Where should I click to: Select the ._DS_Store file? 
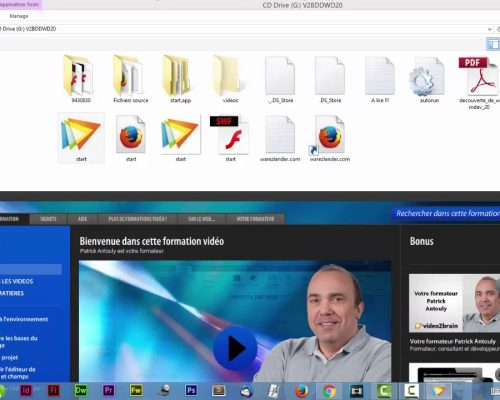click(280, 79)
